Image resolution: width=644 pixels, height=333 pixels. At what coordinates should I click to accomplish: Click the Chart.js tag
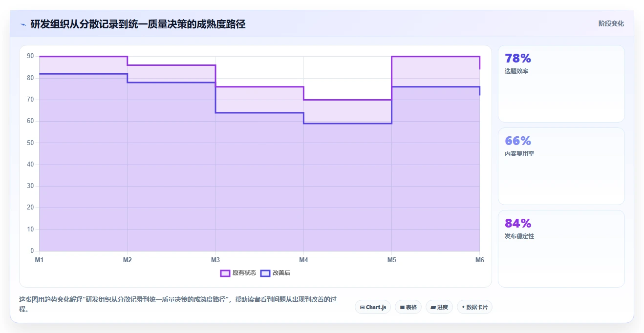click(x=373, y=307)
